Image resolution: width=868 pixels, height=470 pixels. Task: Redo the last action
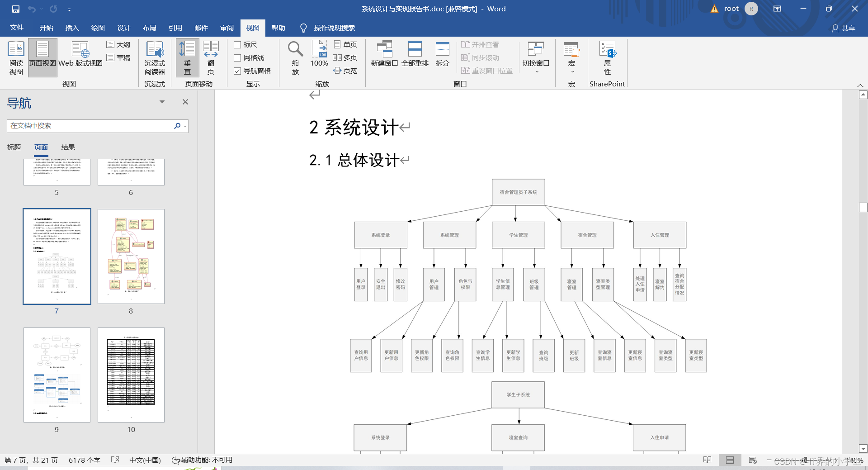pos(53,9)
